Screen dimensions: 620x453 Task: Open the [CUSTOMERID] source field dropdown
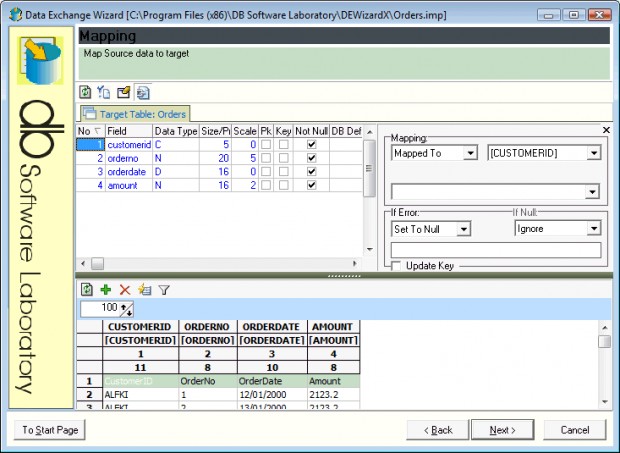point(594,153)
